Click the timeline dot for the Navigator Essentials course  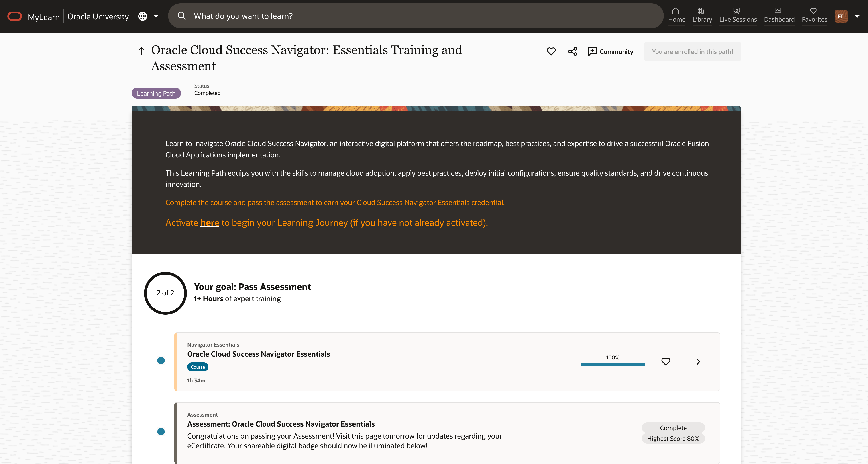pyautogui.click(x=161, y=361)
